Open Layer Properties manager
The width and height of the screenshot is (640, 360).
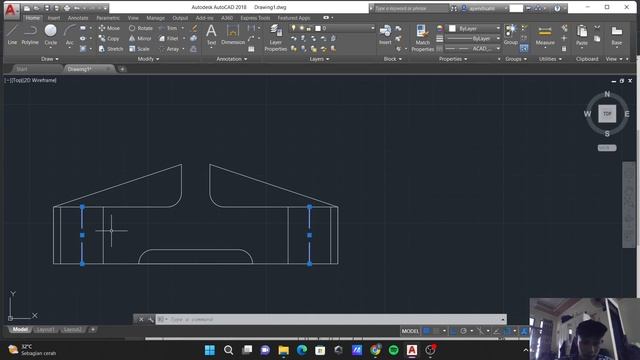tap(276, 38)
